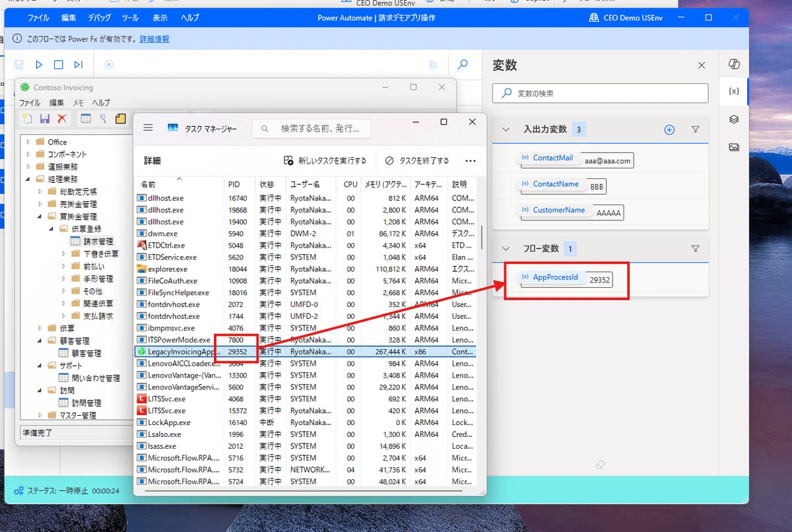Click the Power Fx info icon
The image size is (792, 532).
pyautogui.click(x=18, y=39)
